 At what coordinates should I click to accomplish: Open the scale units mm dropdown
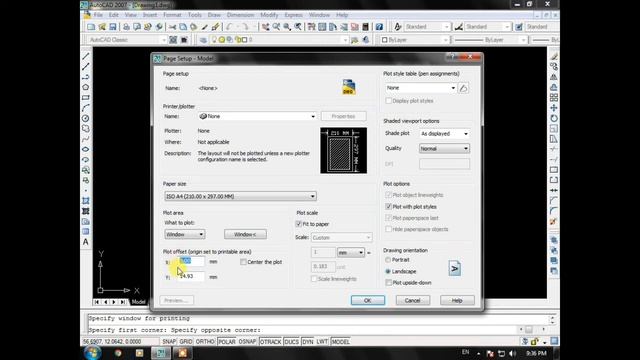click(351, 253)
